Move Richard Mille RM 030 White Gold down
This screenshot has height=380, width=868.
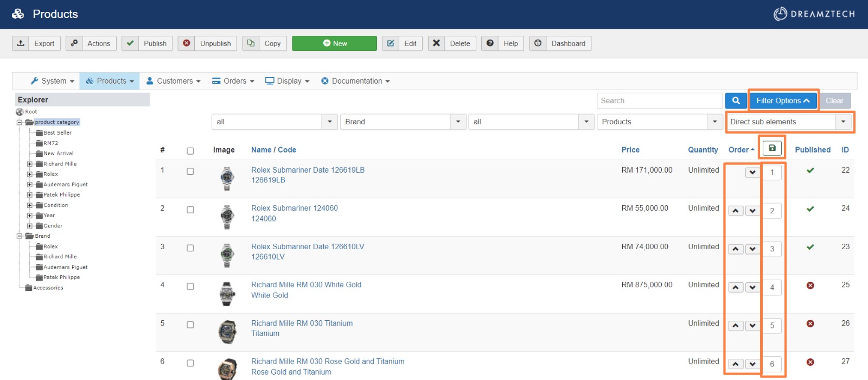[x=752, y=287]
